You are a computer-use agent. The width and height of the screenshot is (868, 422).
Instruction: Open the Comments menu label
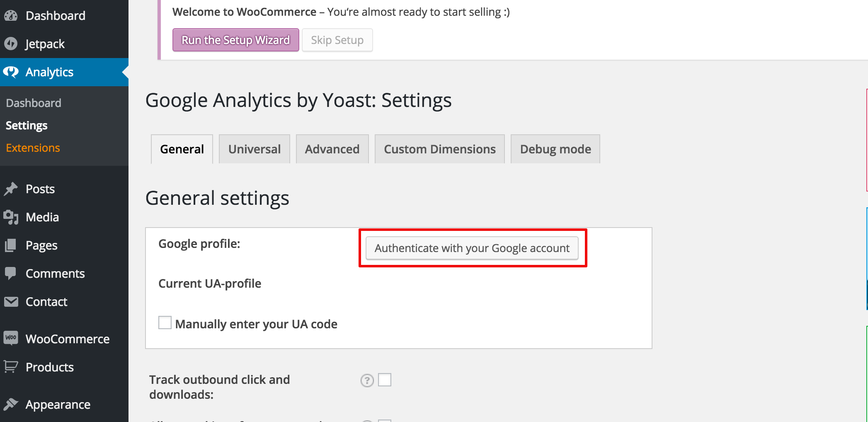tap(55, 274)
